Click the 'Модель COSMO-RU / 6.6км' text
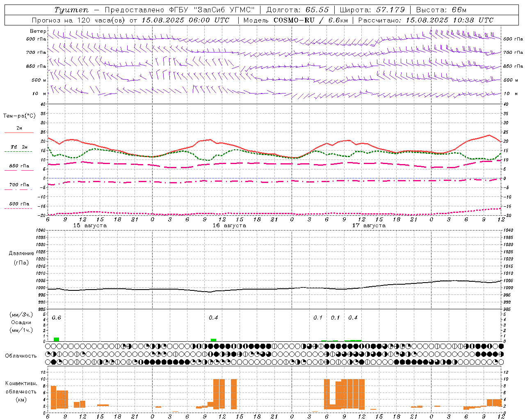This screenshot has width=525, height=420. coord(295,20)
